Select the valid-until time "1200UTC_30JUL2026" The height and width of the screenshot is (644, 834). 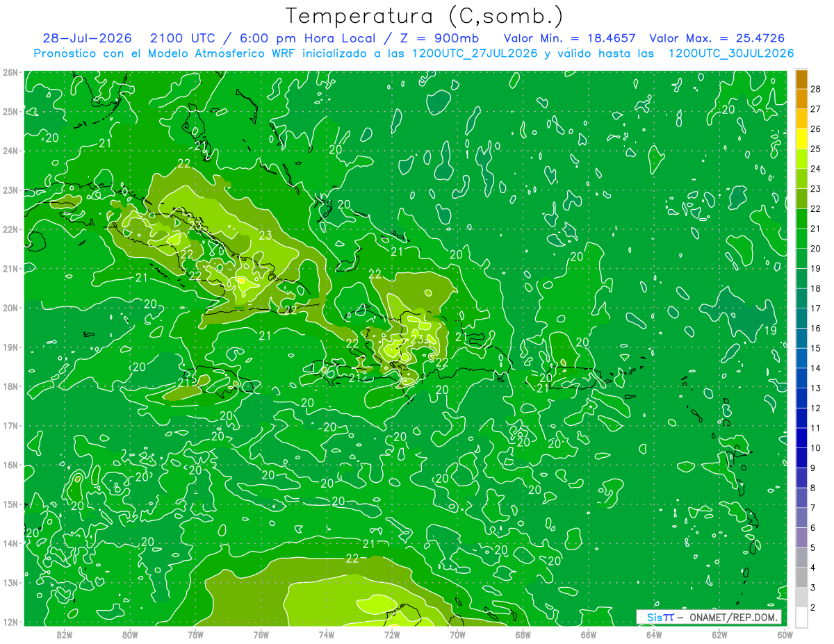pos(730,53)
